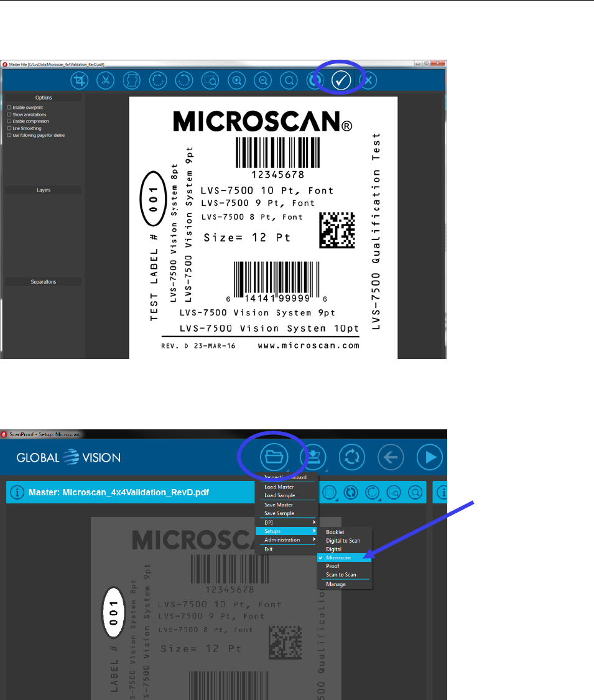Start inspection with the play icon
Image resolution: width=594 pixels, height=700 pixels.
430,457
